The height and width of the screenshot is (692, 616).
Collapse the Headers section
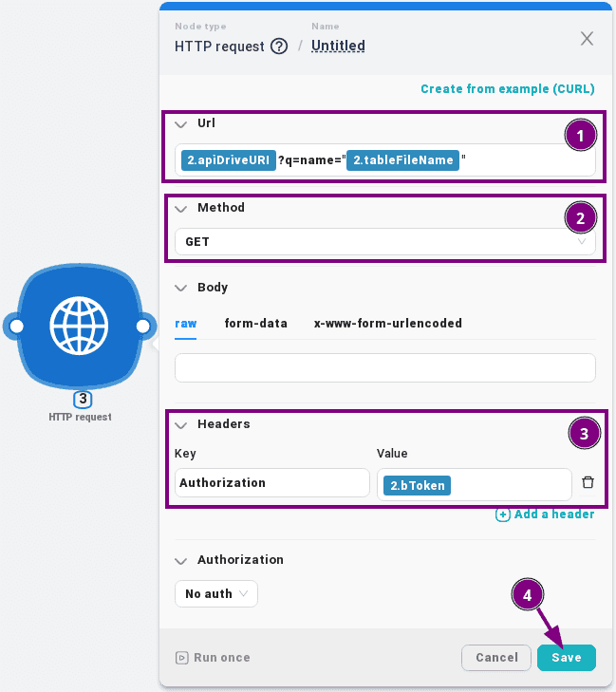[181, 424]
